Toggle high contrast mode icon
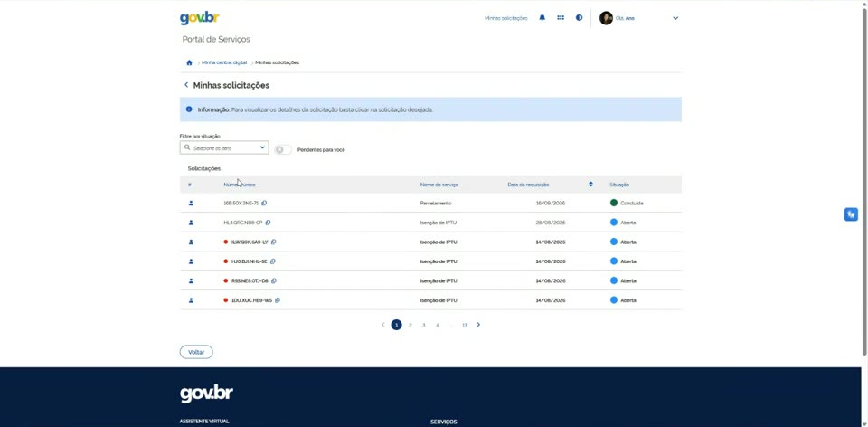Image resolution: width=868 pixels, height=427 pixels. (579, 18)
